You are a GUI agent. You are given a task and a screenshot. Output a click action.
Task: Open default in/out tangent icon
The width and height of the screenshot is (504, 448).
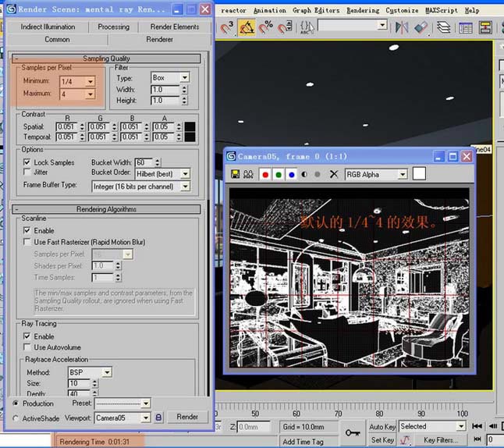click(406, 439)
